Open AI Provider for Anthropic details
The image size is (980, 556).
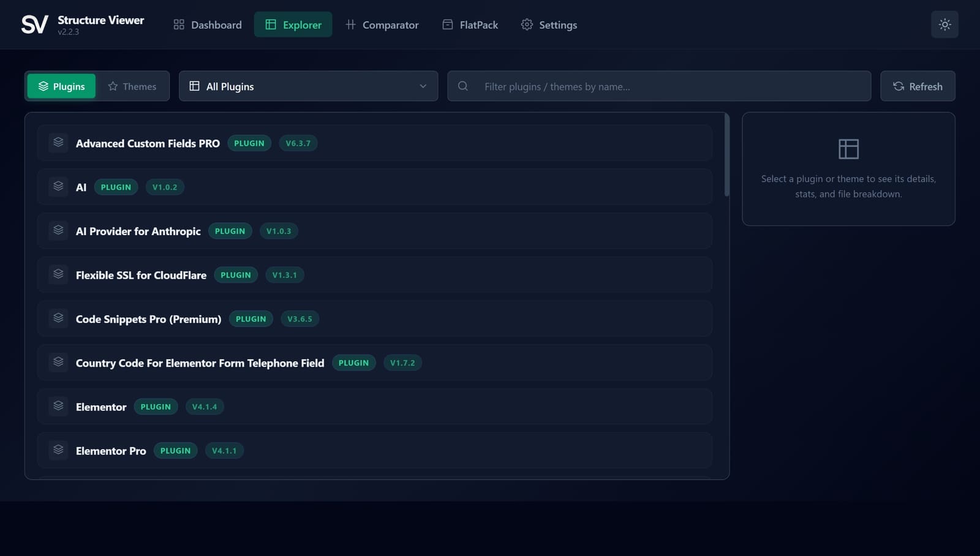tap(138, 231)
